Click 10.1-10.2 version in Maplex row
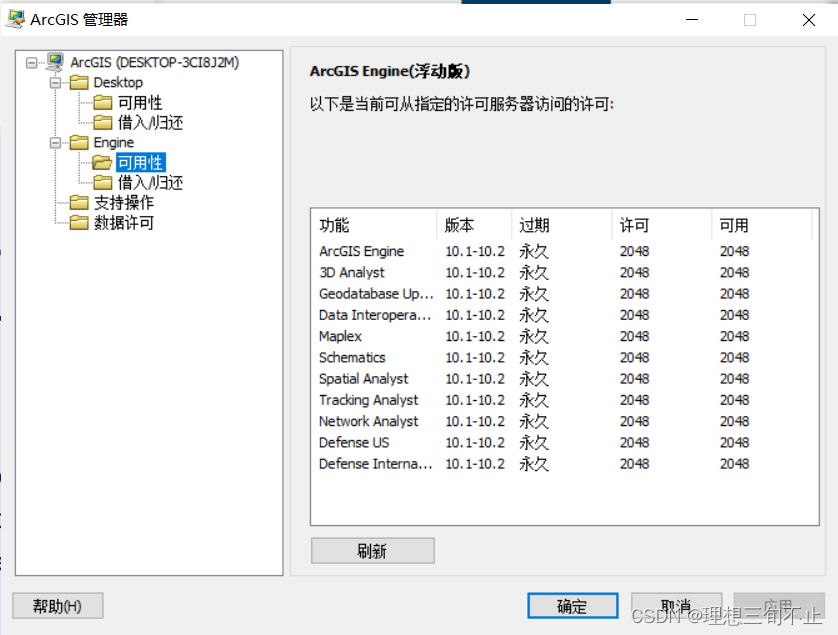Screen dimensions: 838x635 click(x=475, y=336)
